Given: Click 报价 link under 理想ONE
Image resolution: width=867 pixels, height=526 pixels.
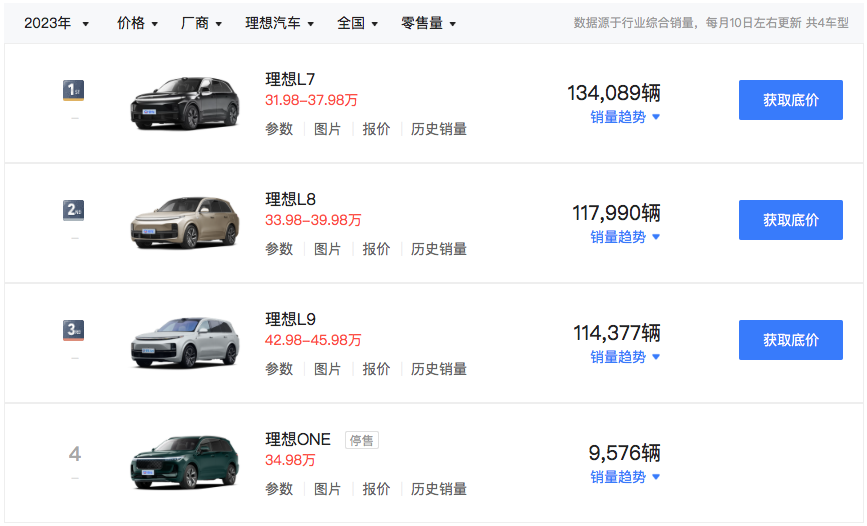Looking at the screenshot, I should click(x=376, y=489).
